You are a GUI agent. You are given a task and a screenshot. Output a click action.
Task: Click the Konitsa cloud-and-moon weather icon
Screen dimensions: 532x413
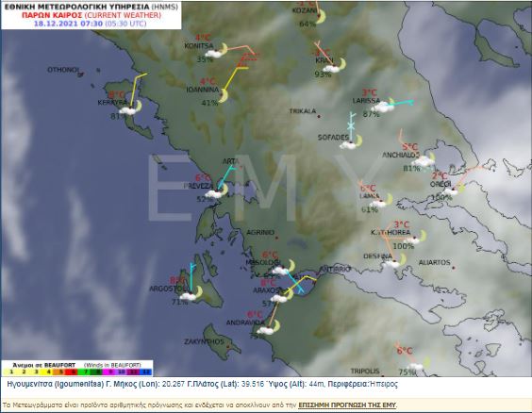pyautogui.click(x=217, y=50)
